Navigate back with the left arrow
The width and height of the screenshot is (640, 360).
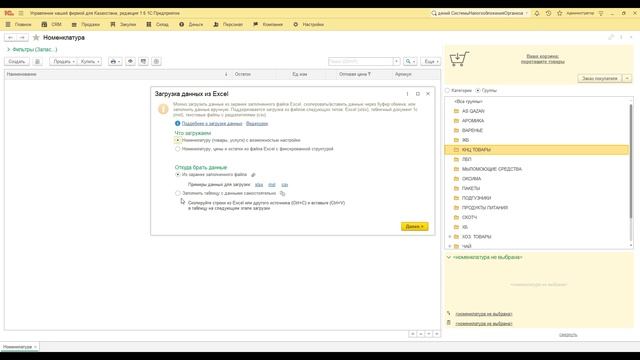pyautogui.click(x=10, y=38)
